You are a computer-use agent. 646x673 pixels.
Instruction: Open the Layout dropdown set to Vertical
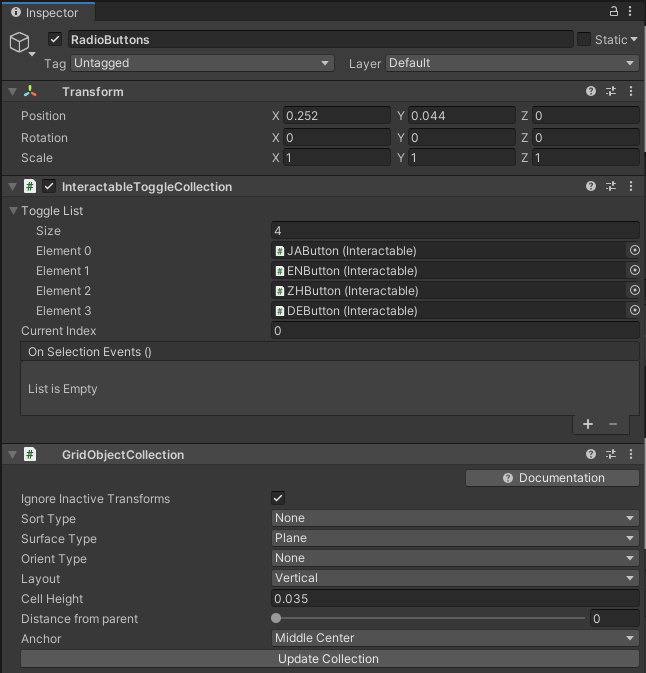pos(455,578)
